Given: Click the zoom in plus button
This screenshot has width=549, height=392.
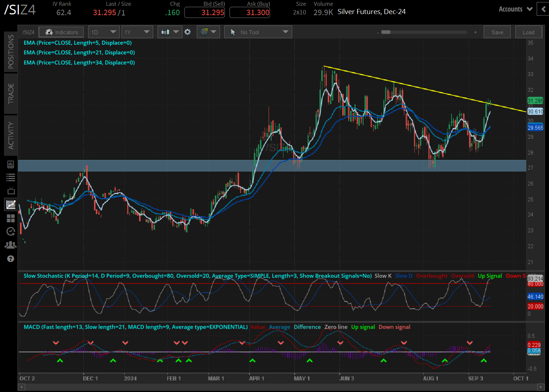Looking at the screenshot, I should click(475, 32).
